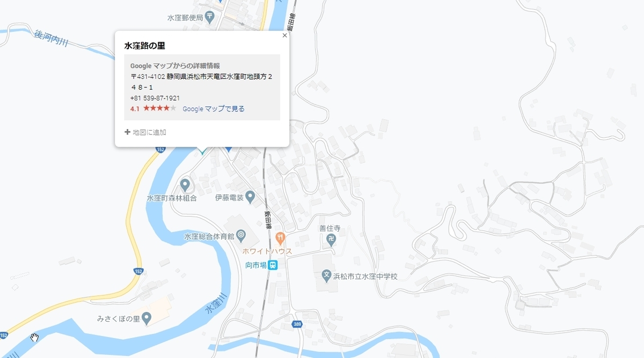The height and width of the screenshot is (358, 644).
Task: Click the みさくぼの里 location pin
Action: point(147,319)
